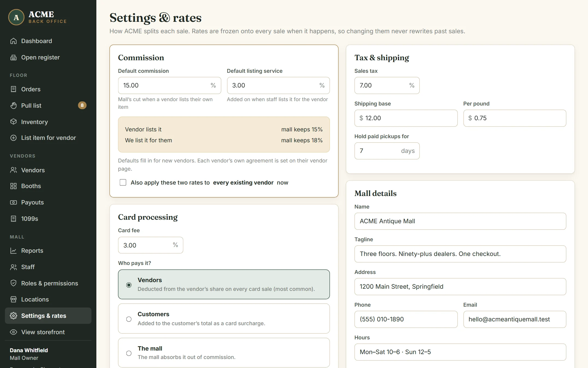
Task: Go to the Open register link
Action: [48, 57]
